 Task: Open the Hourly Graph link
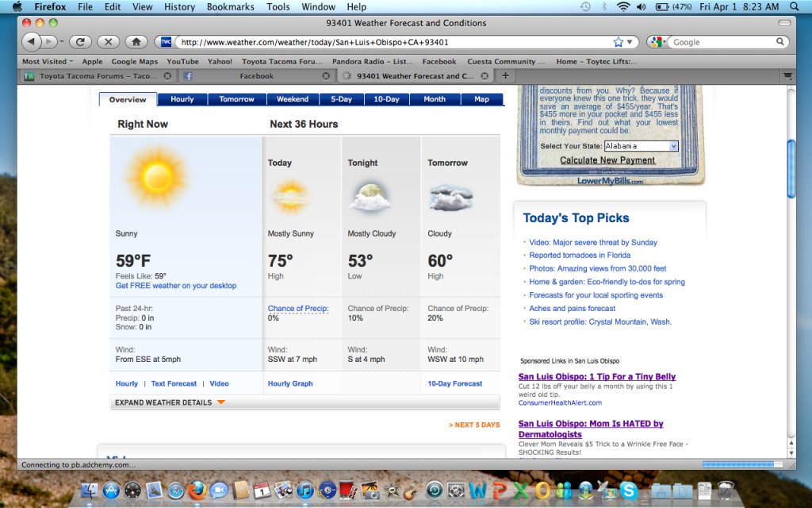pos(290,383)
